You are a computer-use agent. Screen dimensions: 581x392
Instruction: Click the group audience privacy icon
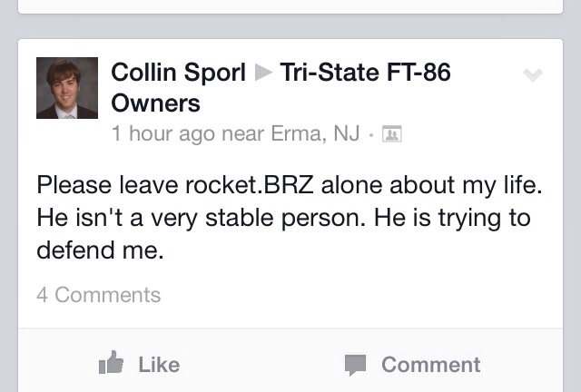coord(393,134)
